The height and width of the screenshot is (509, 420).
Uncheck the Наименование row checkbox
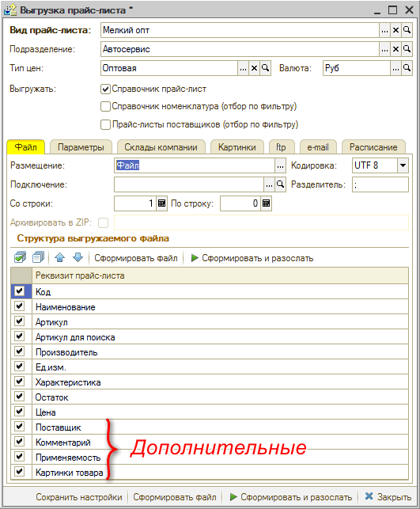point(20,306)
